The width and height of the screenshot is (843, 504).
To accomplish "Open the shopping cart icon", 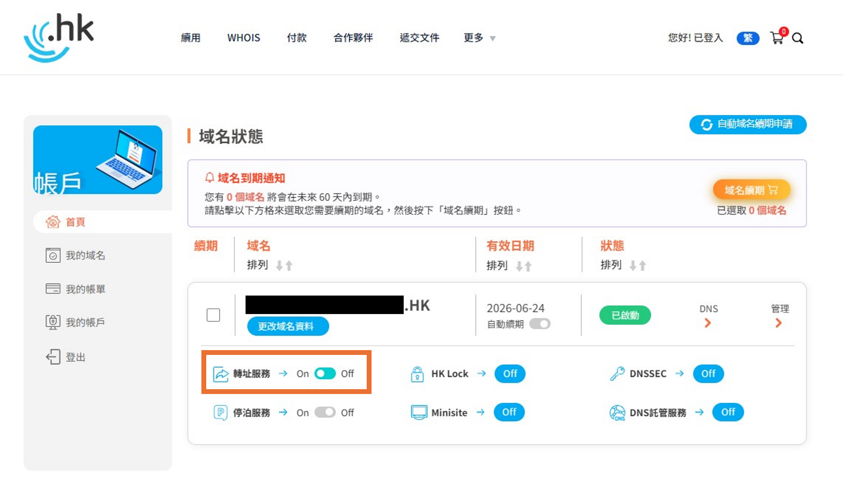I will [777, 38].
